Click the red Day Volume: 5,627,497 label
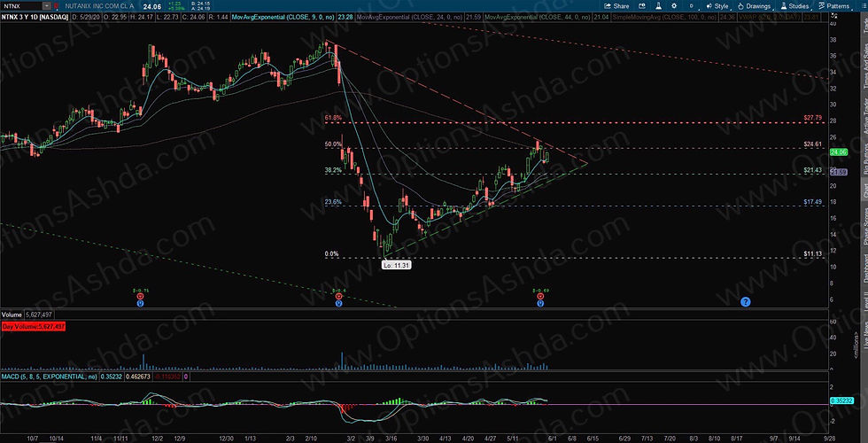868x443 pixels. (34, 327)
